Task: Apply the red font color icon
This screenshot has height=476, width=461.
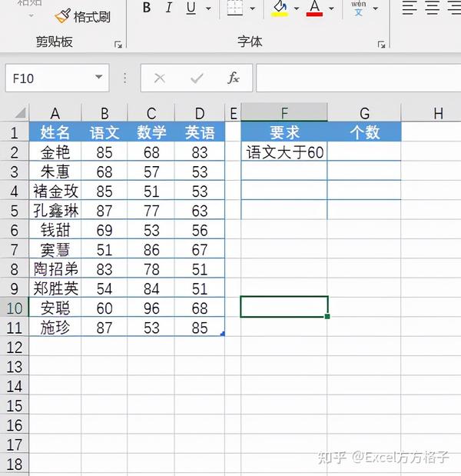Action: pos(314,8)
